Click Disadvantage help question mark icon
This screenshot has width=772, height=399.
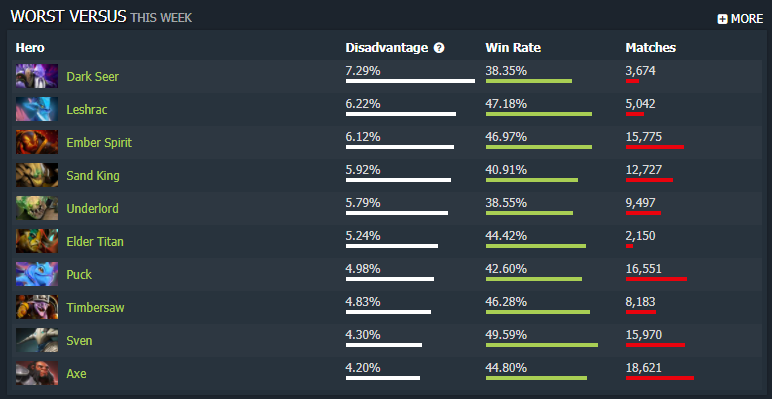point(439,48)
